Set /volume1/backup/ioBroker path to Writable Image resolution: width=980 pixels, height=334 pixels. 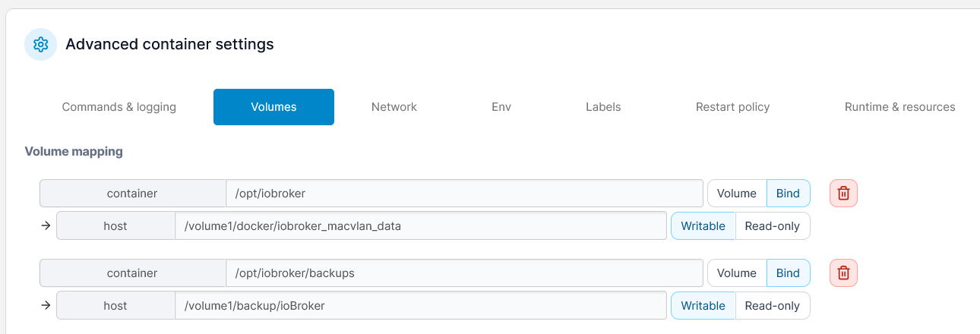(x=703, y=306)
